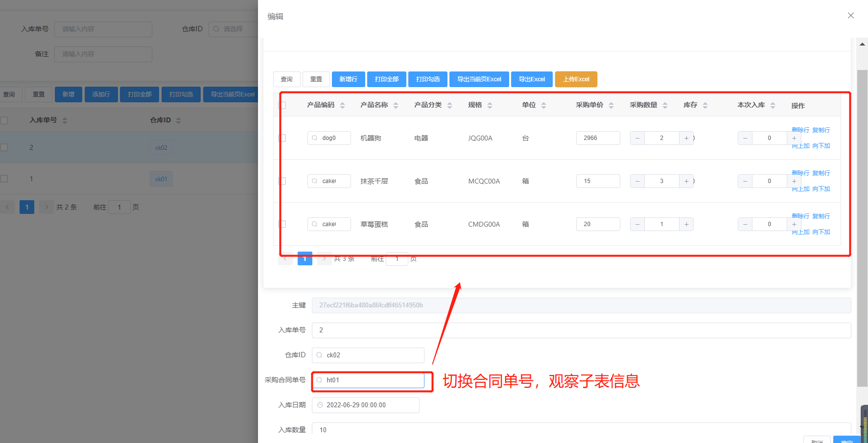This screenshot has width=868, height=443.
Task: Click 复制行 link for 抹茶千层 row
Action: pyautogui.click(x=821, y=173)
